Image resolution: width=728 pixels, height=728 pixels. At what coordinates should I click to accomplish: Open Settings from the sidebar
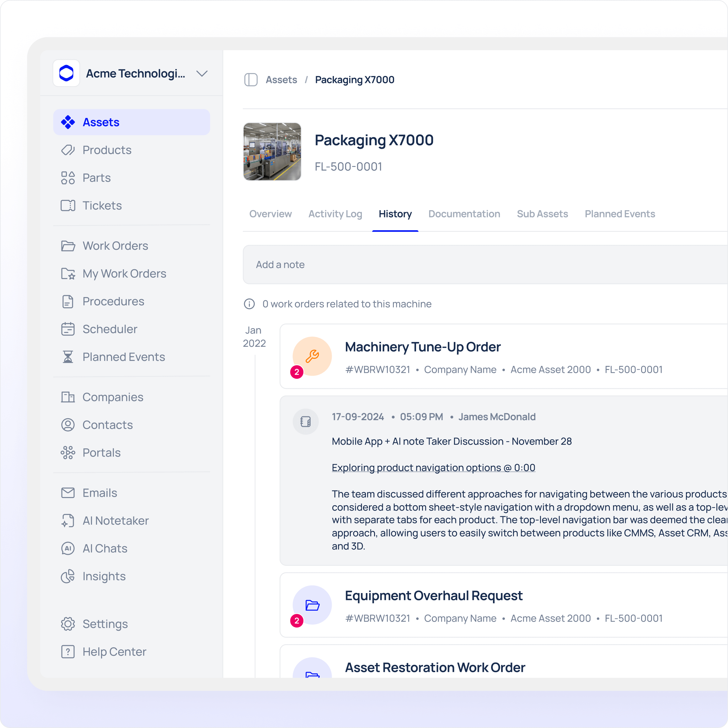point(105,624)
